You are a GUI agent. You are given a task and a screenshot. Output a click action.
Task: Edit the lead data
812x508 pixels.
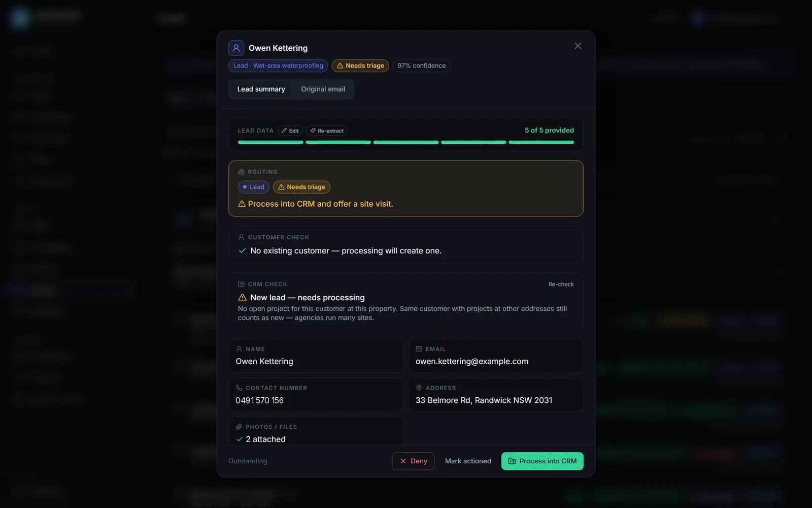click(x=290, y=131)
